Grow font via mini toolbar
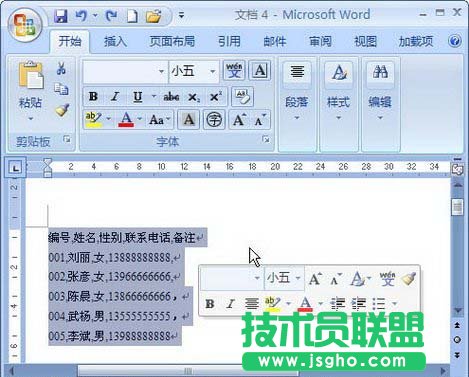The width and height of the screenshot is (469, 377). pyautogui.click(x=315, y=278)
